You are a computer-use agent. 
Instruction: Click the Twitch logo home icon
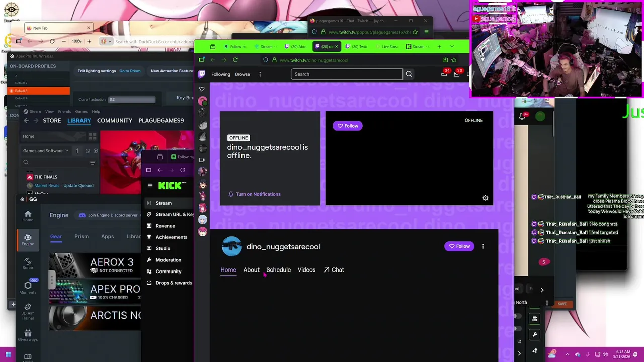pyautogui.click(x=202, y=74)
